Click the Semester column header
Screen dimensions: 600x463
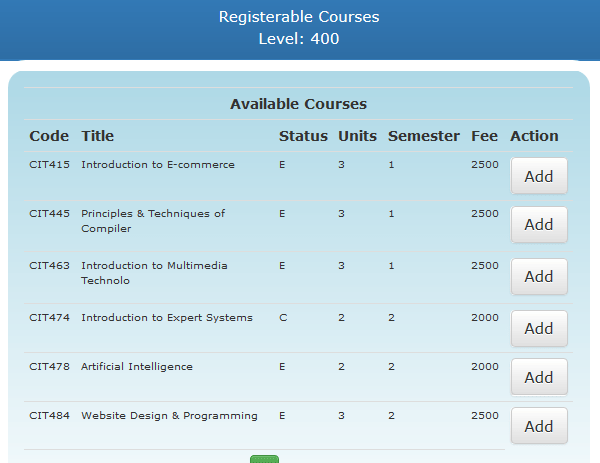pyautogui.click(x=424, y=136)
